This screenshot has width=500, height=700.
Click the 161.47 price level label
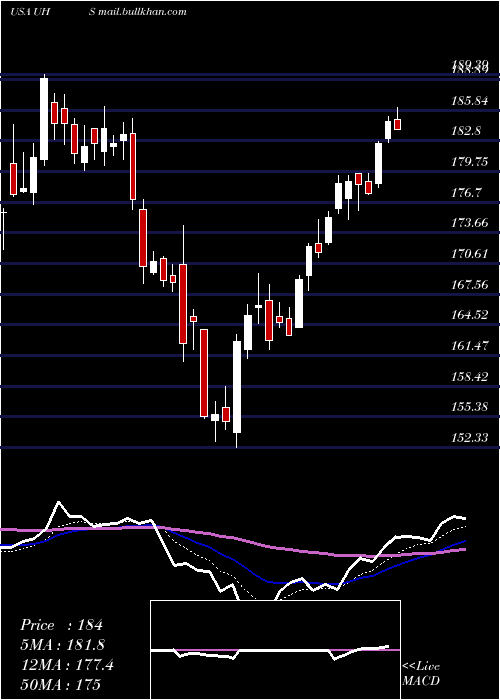click(469, 346)
